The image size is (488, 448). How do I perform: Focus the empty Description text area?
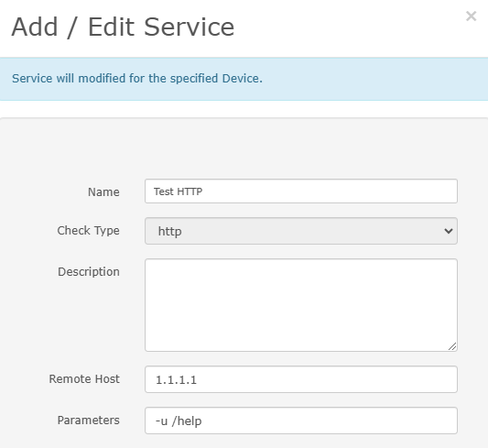301,305
